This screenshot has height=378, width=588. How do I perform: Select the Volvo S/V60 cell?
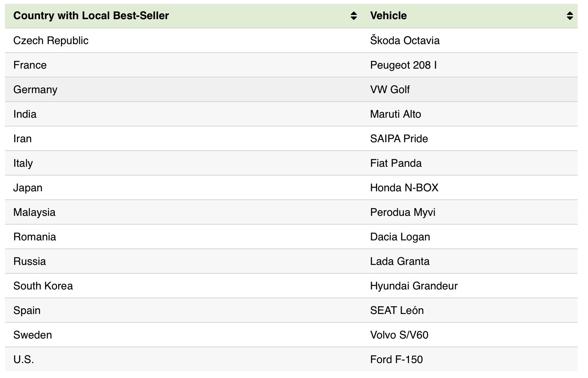(399, 335)
